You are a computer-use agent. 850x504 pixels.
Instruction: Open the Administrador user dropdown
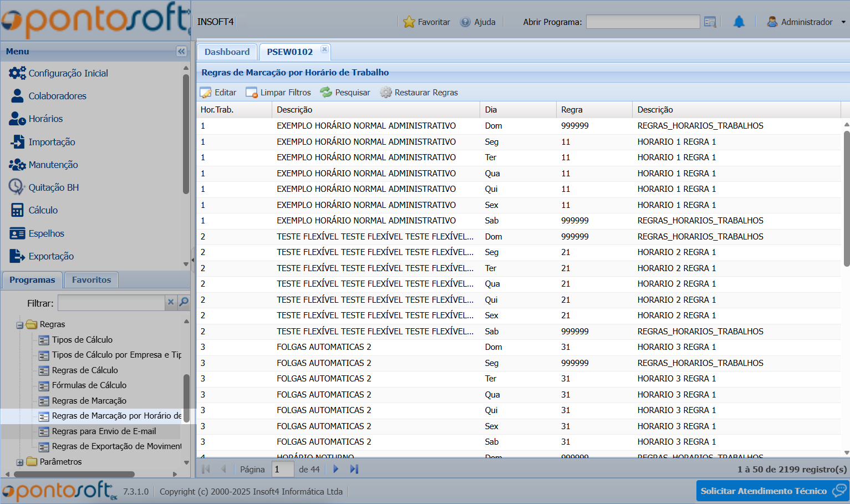pos(806,22)
